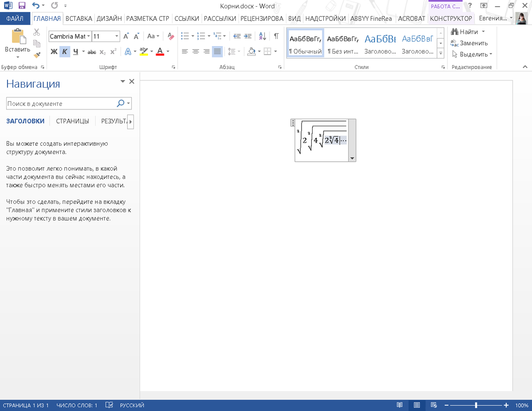Apply the bulleted list icon

click(185, 36)
